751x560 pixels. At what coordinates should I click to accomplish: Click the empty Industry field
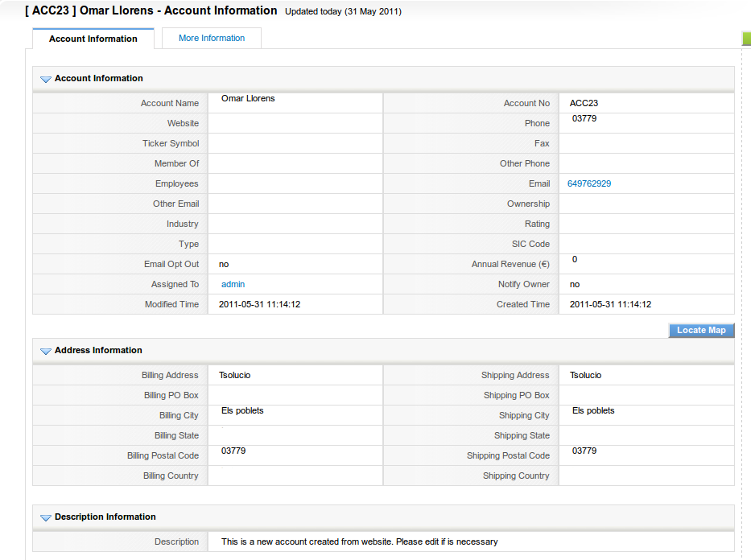click(x=295, y=224)
